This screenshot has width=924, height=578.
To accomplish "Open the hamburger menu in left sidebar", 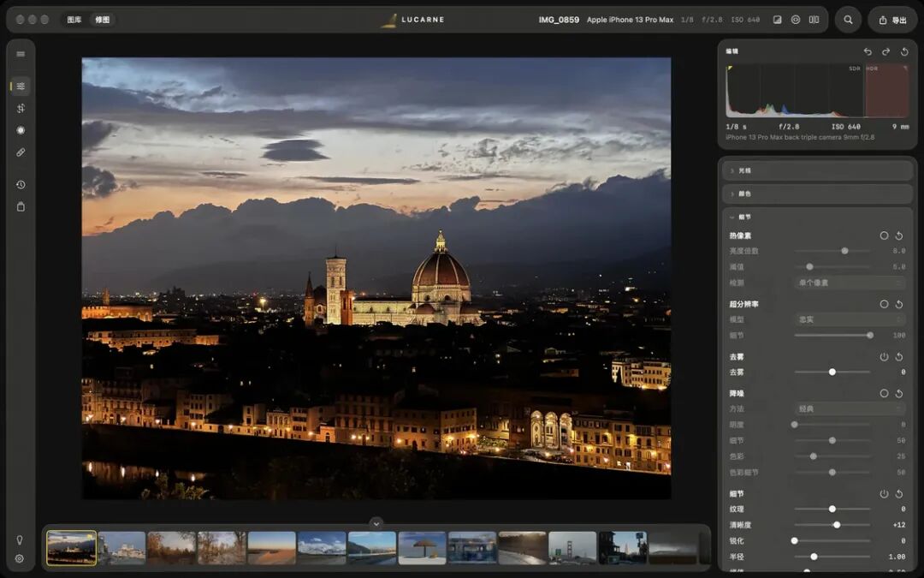I will click(21, 54).
